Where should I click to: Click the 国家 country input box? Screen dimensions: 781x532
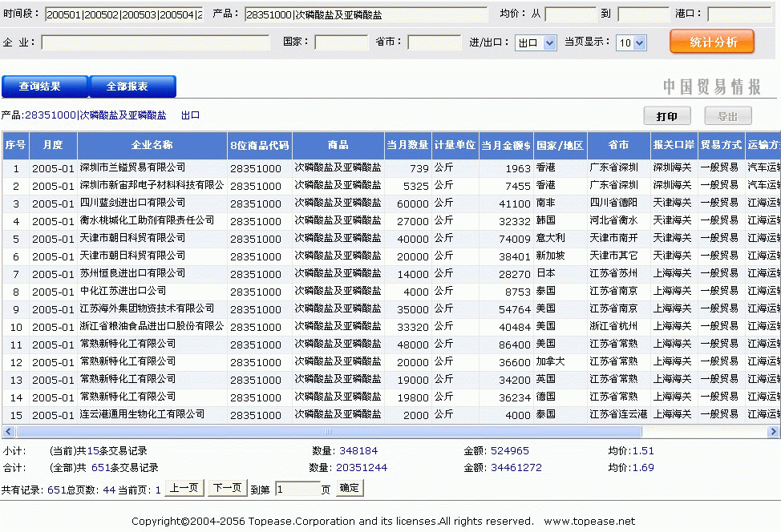341,42
